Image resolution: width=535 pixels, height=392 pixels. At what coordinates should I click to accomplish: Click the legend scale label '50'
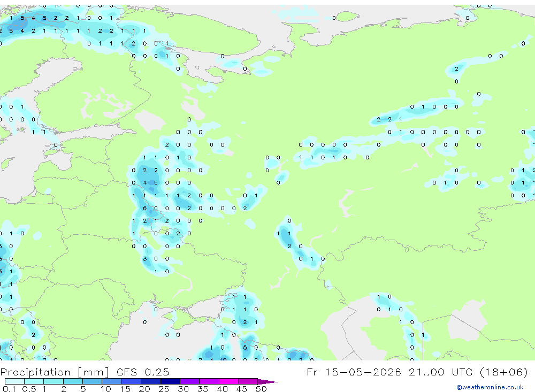[x=261, y=389]
